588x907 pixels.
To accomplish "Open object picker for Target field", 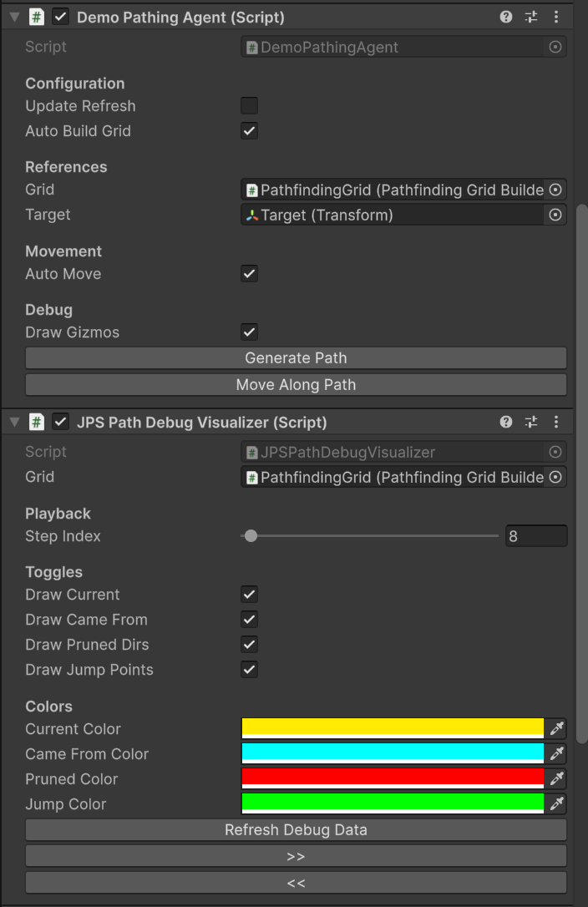I will (555, 215).
